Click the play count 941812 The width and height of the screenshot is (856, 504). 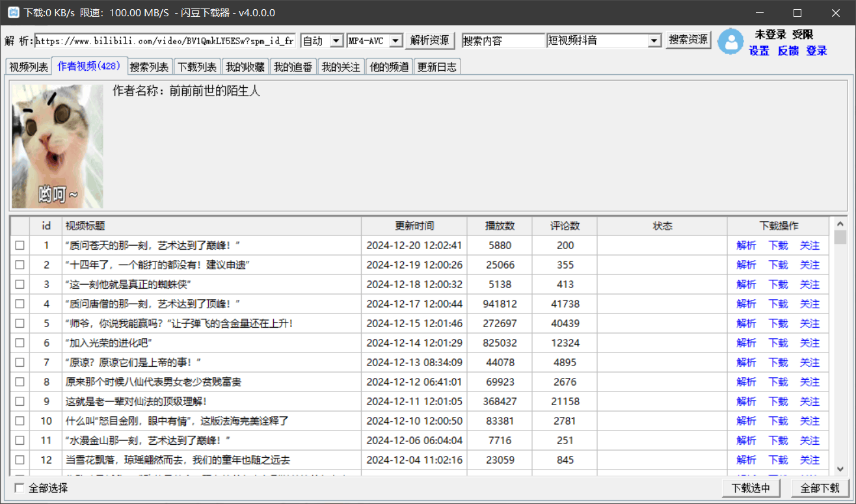click(x=500, y=304)
